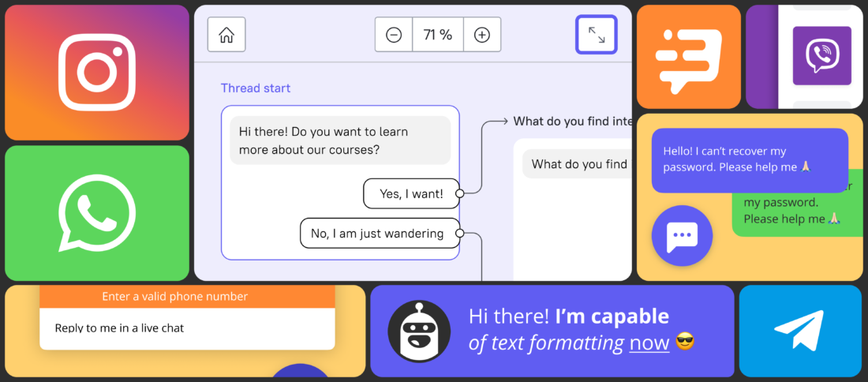The width and height of the screenshot is (868, 382).
Task: Click the "Reply to me in a live chat" field
Action: 187,328
